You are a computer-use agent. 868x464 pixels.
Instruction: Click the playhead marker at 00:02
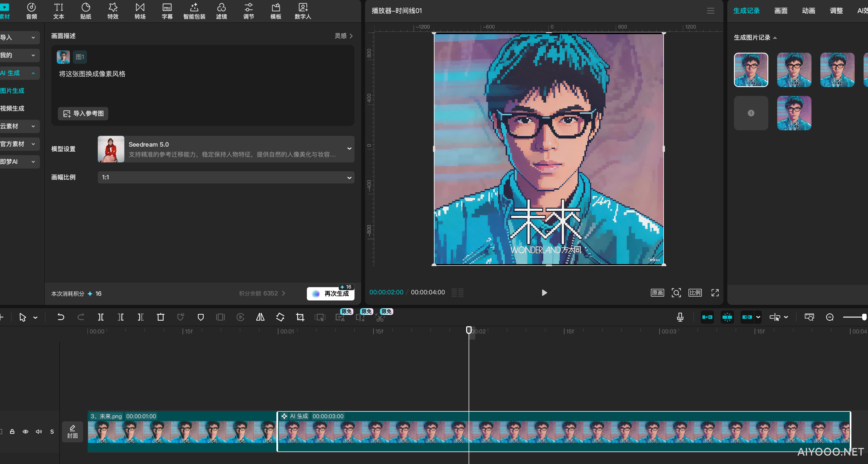click(469, 330)
